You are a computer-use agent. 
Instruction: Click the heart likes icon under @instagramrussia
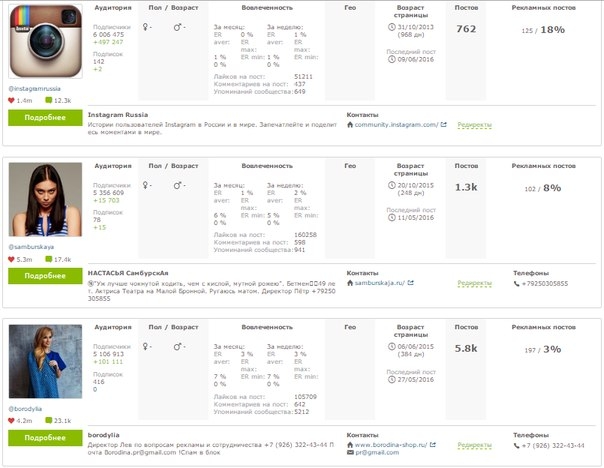(x=11, y=101)
